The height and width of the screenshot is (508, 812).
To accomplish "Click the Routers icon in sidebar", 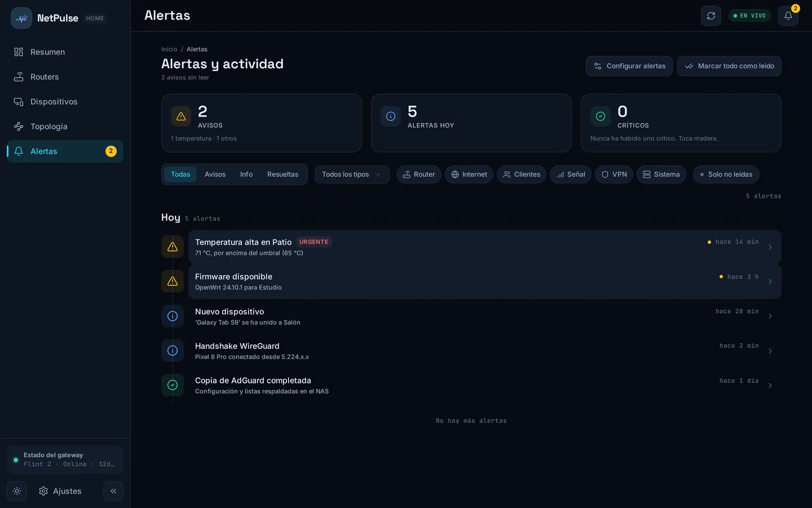I will 19,77.
